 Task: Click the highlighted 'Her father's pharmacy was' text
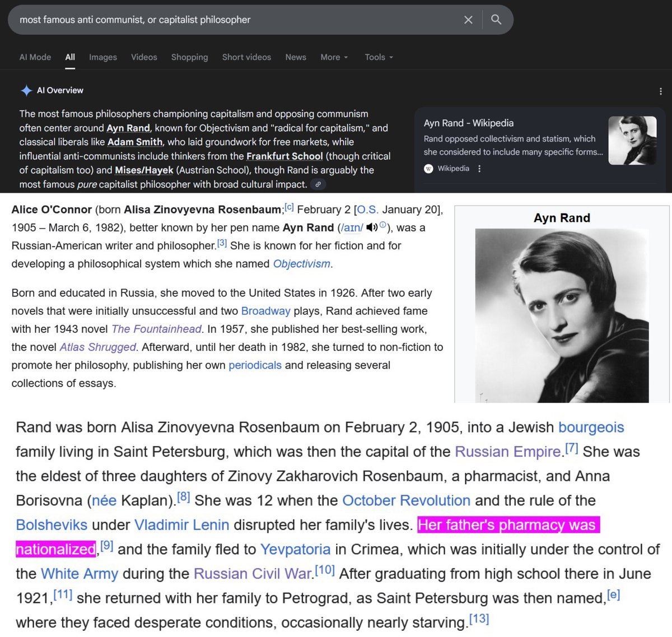508,525
